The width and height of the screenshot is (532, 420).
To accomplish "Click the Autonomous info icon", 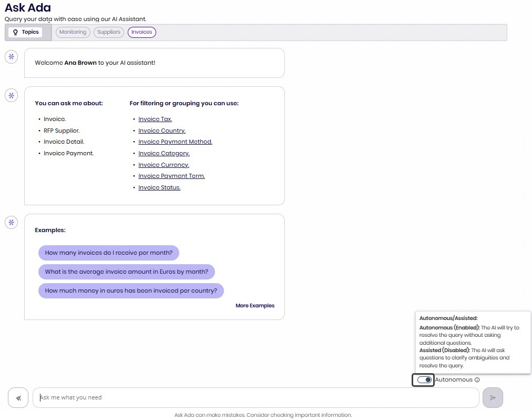I will [x=477, y=380].
